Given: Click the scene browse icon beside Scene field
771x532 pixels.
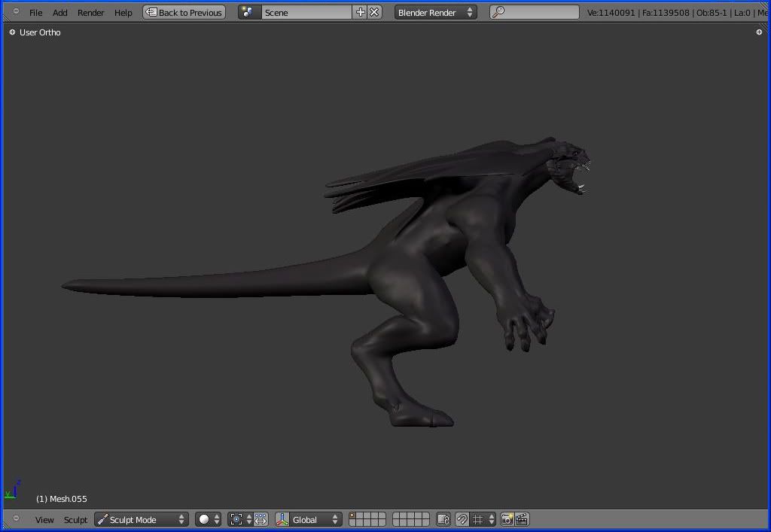Looking at the screenshot, I should (x=249, y=12).
